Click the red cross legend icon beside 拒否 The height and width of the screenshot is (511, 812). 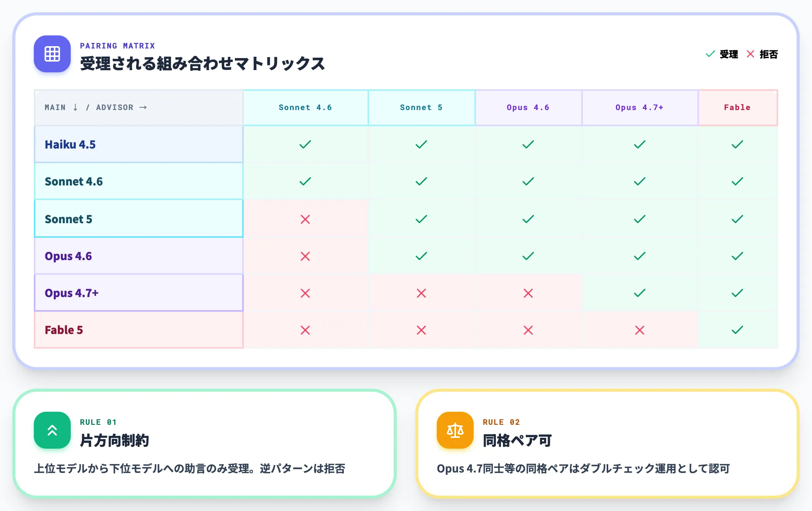[750, 54]
